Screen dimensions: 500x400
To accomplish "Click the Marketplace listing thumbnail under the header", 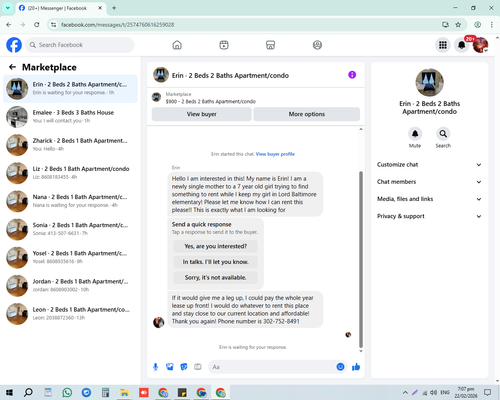I will point(156,97).
